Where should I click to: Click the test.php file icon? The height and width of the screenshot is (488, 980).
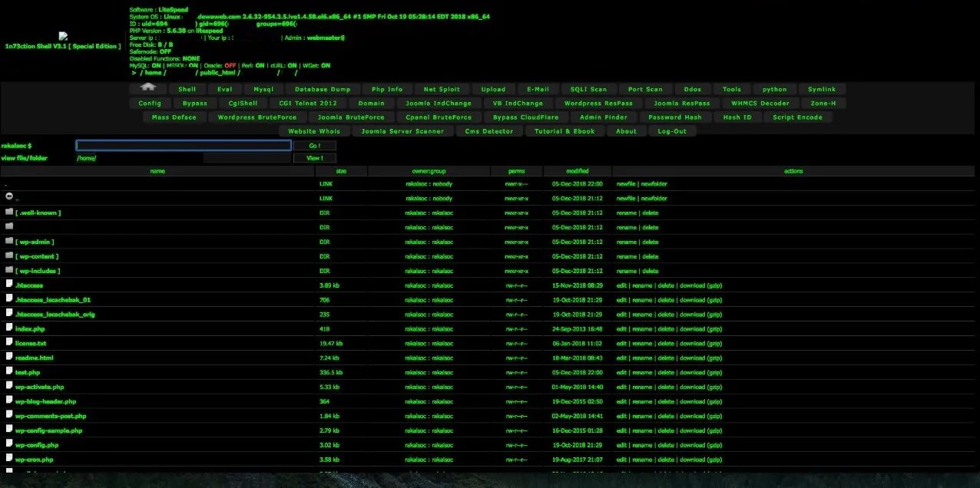pyautogui.click(x=9, y=372)
